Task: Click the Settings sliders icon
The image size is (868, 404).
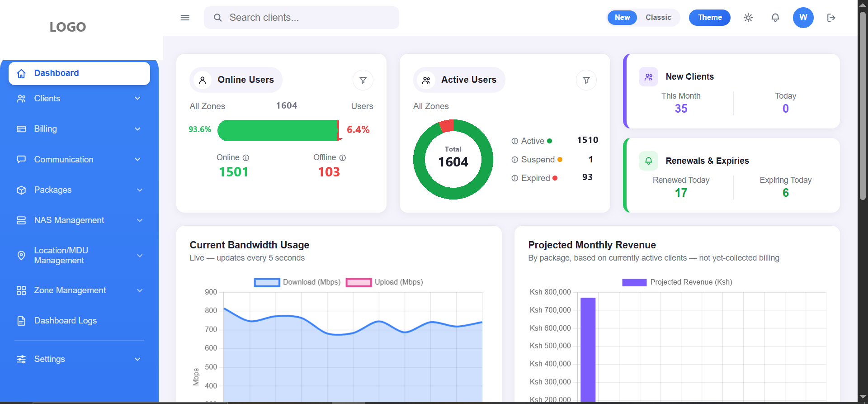Action: (x=21, y=359)
